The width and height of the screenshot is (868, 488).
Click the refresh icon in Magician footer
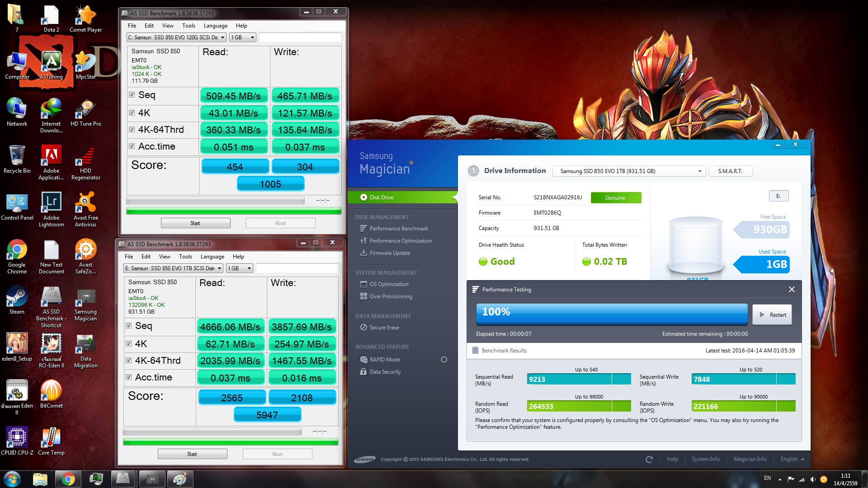[x=649, y=459]
